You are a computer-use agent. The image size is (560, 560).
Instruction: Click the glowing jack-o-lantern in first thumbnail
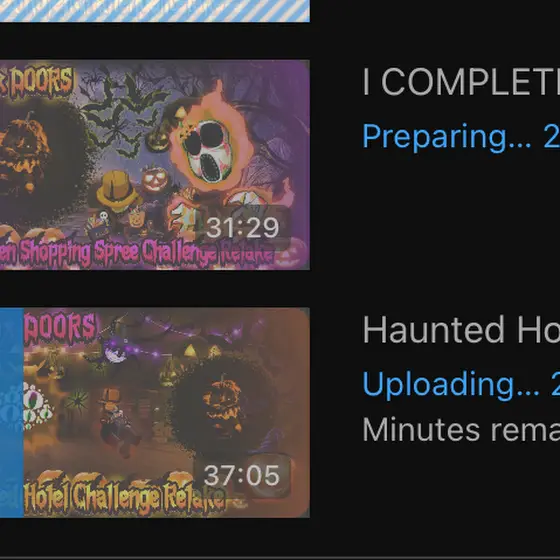point(155,179)
